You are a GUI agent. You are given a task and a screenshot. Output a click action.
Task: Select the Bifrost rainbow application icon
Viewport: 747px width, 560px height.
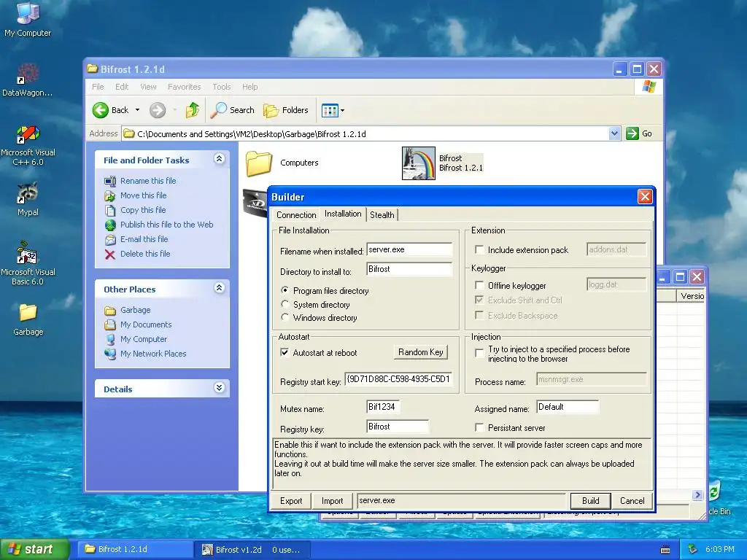coord(418,163)
